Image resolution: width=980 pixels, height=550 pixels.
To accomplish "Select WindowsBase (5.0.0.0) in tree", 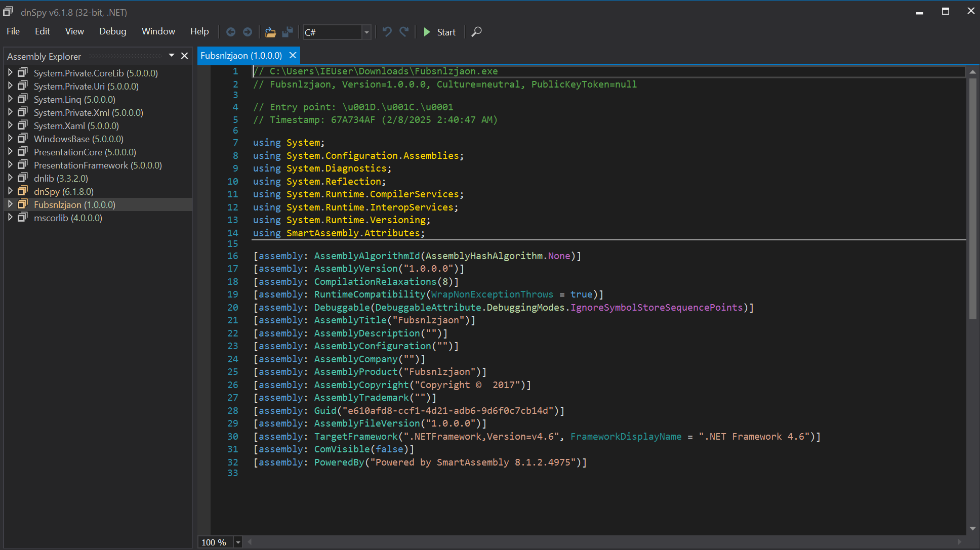I will point(78,139).
